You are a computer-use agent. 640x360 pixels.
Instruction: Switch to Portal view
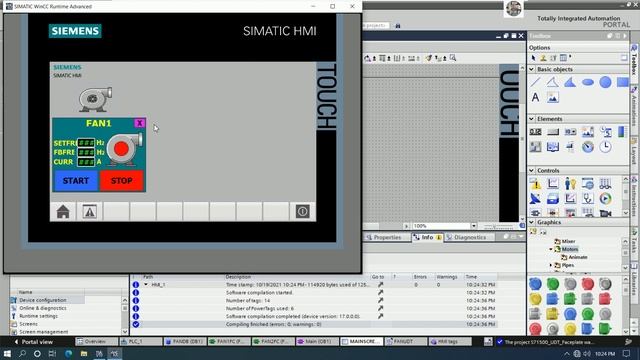click(33, 342)
